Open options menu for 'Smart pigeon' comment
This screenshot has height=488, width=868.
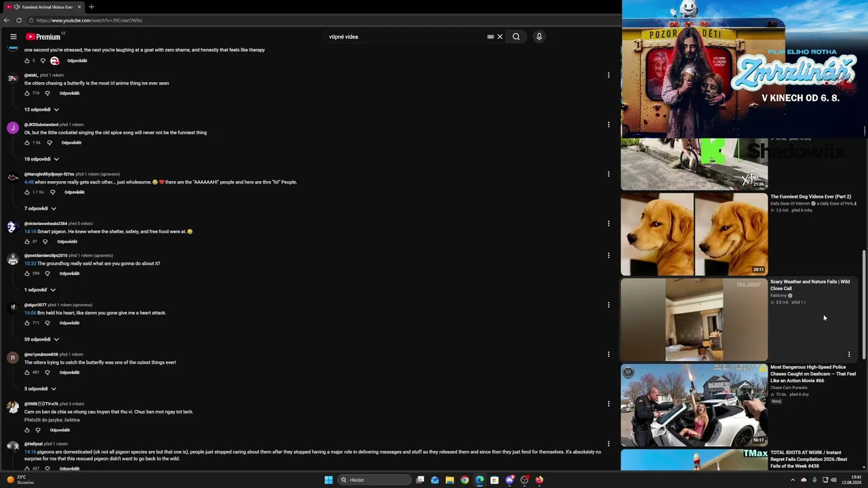(608, 224)
